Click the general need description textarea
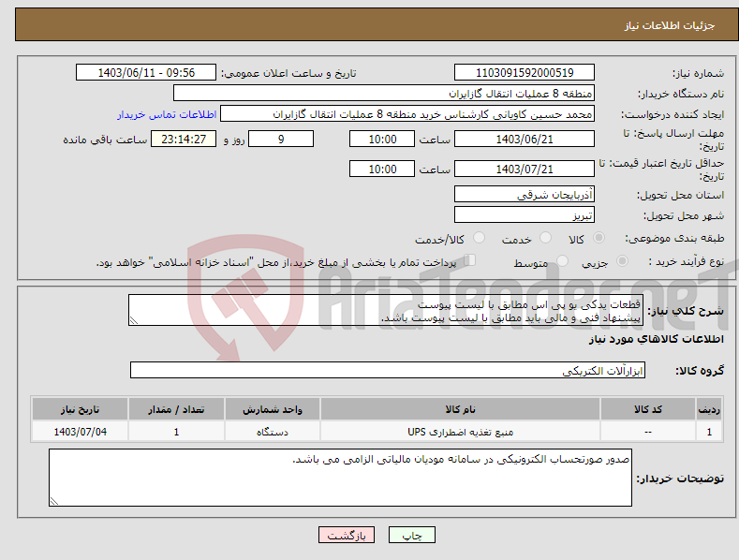Screen dimensions: 739x560 (x=386, y=310)
